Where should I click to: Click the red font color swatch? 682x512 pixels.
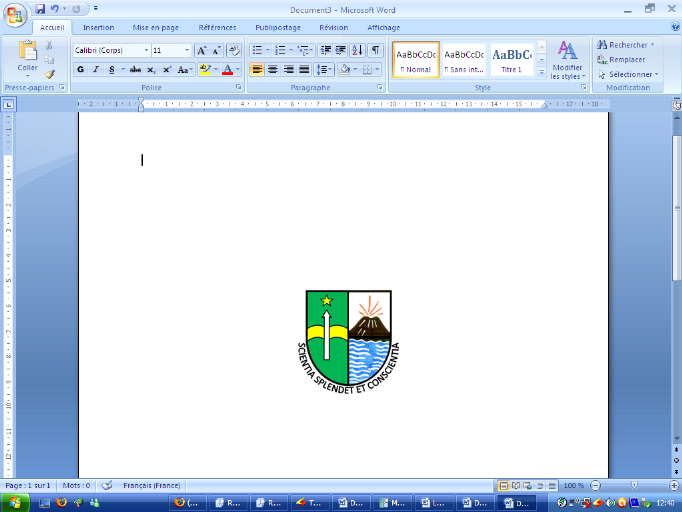(x=227, y=70)
